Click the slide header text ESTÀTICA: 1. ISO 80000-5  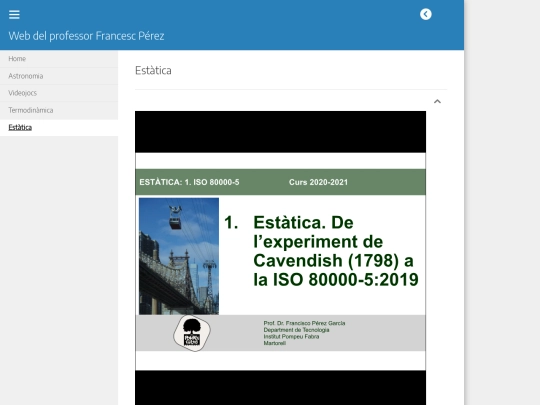pos(189,182)
